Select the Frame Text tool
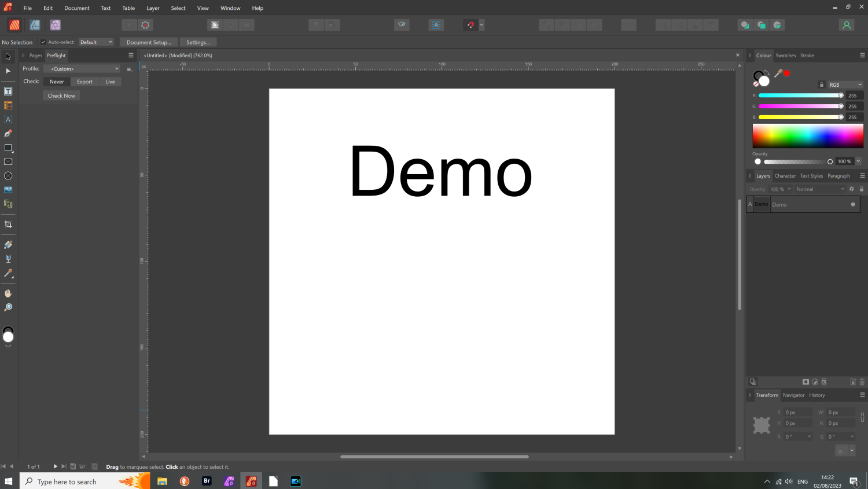 [8, 91]
